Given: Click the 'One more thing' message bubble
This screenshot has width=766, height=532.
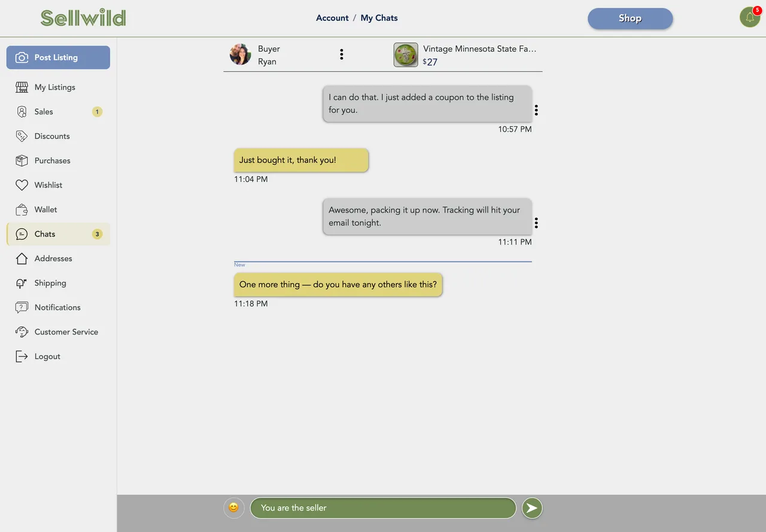Looking at the screenshot, I should coord(338,285).
